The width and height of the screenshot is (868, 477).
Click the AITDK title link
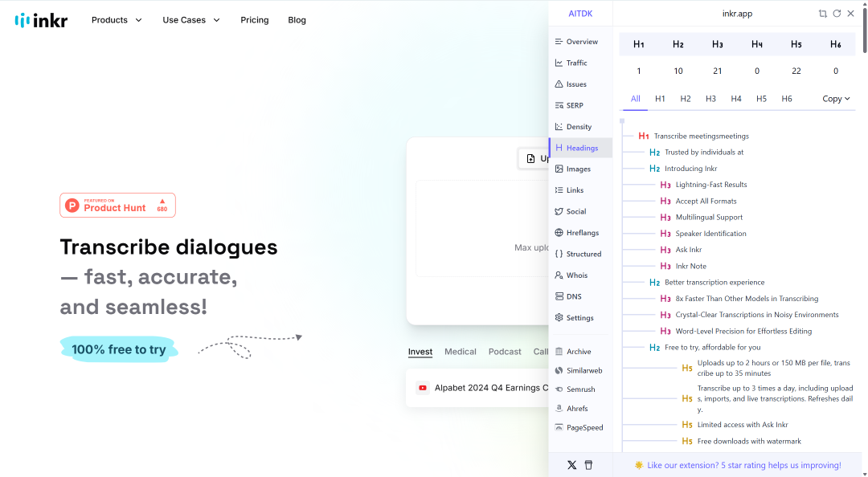[580, 14]
